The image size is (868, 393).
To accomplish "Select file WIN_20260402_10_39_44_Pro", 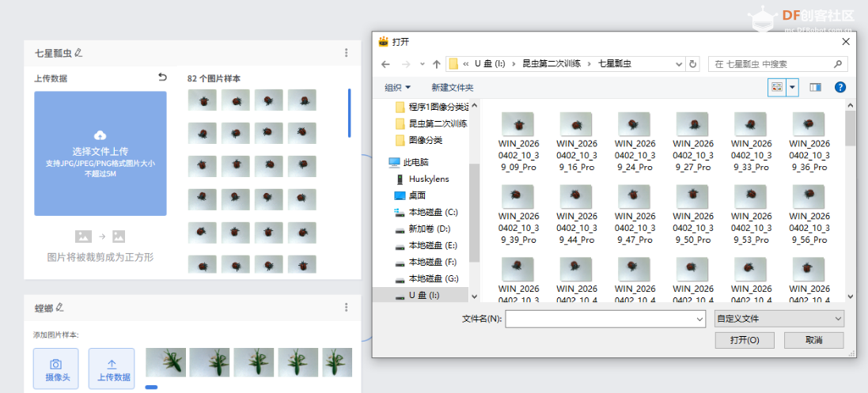I will (576, 215).
